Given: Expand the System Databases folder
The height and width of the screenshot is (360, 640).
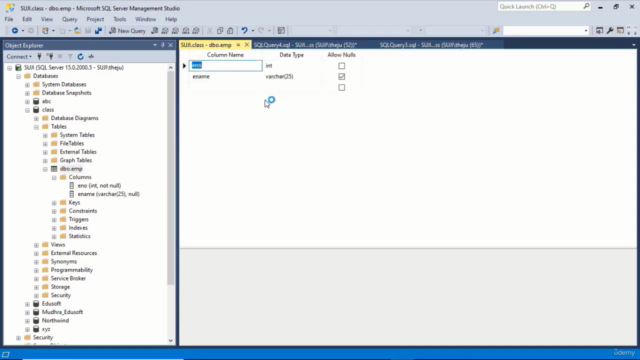Looking at the screenshot, I should coord(27,84).
